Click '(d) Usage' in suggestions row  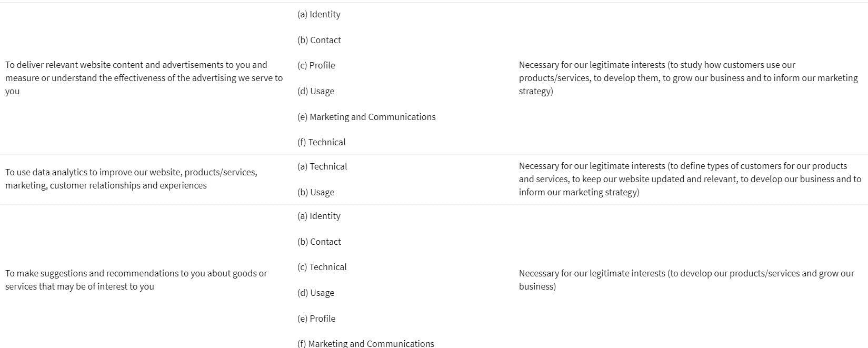coord(316,293)
